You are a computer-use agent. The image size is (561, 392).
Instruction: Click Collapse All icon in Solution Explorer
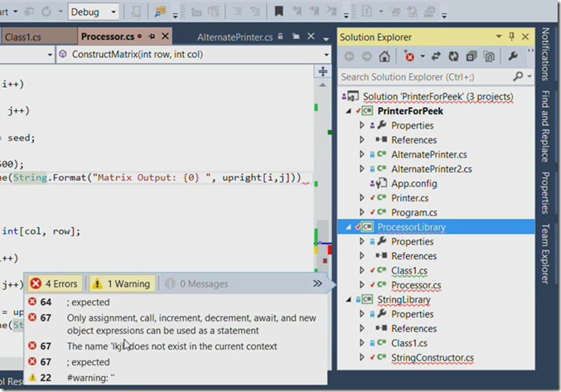472,56
